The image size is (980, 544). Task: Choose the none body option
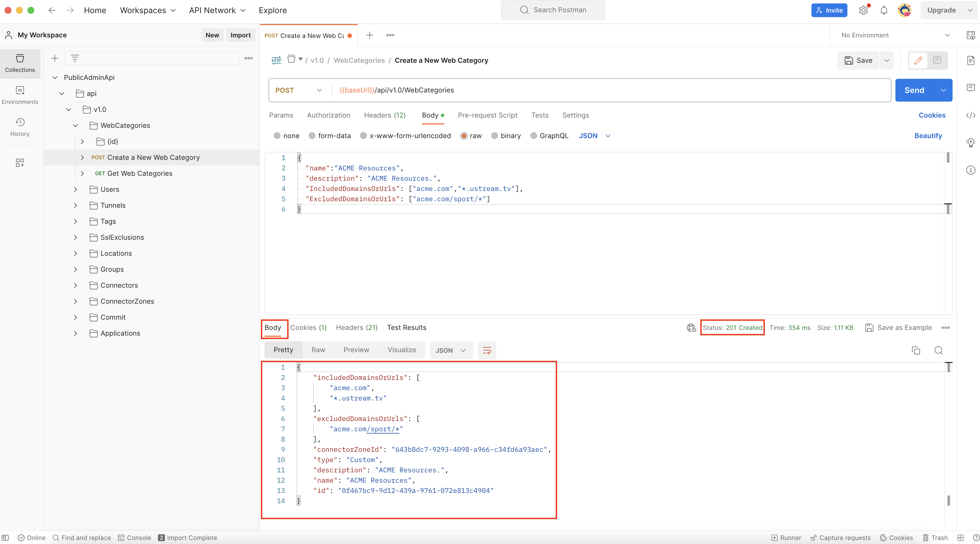coord(277,136)
